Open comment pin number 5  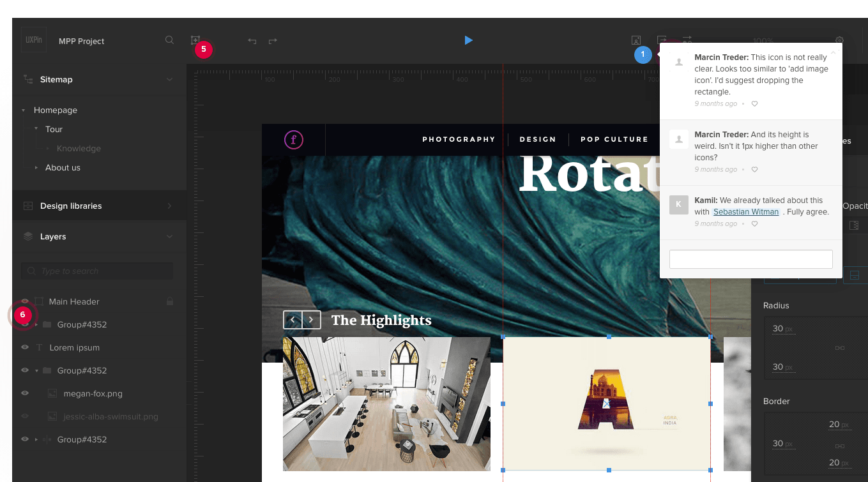point(203,49)
